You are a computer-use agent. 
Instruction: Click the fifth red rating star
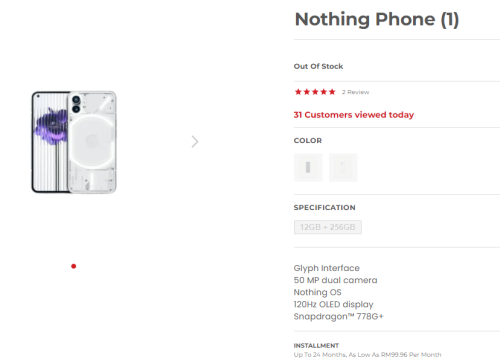click(x=332, y=92)
